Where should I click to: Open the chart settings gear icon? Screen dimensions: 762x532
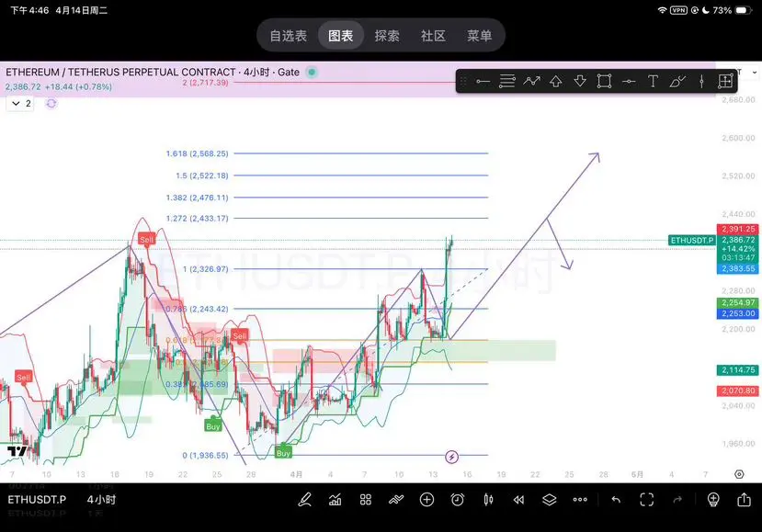[739, 474]
